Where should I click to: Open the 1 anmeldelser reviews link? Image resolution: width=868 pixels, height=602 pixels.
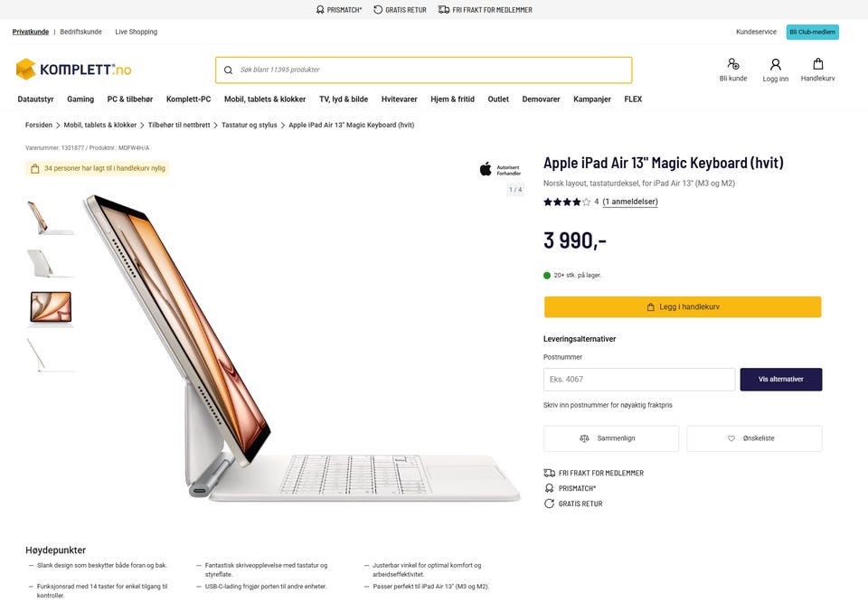click(630, 202)
